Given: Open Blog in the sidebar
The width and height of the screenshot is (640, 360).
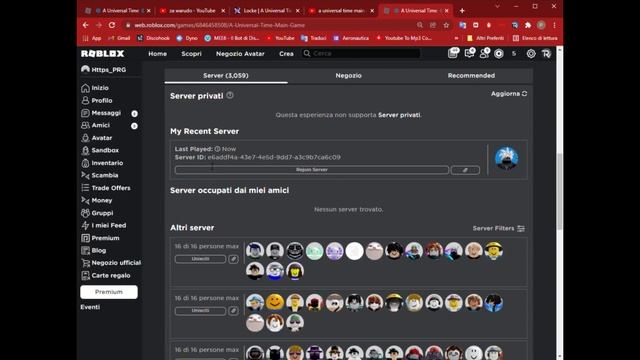Looking at the screenshot, I should (93, 250).
